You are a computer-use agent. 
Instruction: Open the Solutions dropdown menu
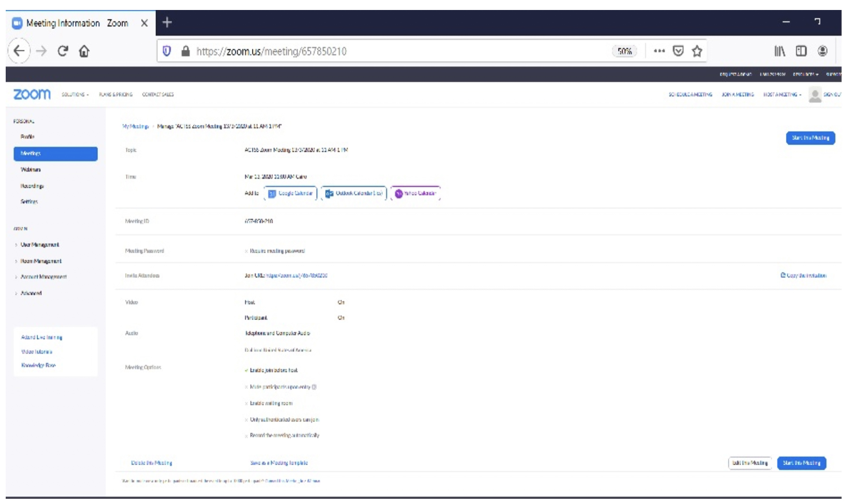(x=75, y=94)
